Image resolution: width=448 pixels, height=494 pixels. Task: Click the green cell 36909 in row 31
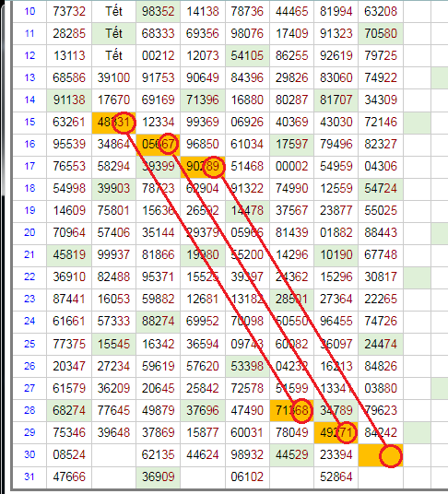(159, 477)
